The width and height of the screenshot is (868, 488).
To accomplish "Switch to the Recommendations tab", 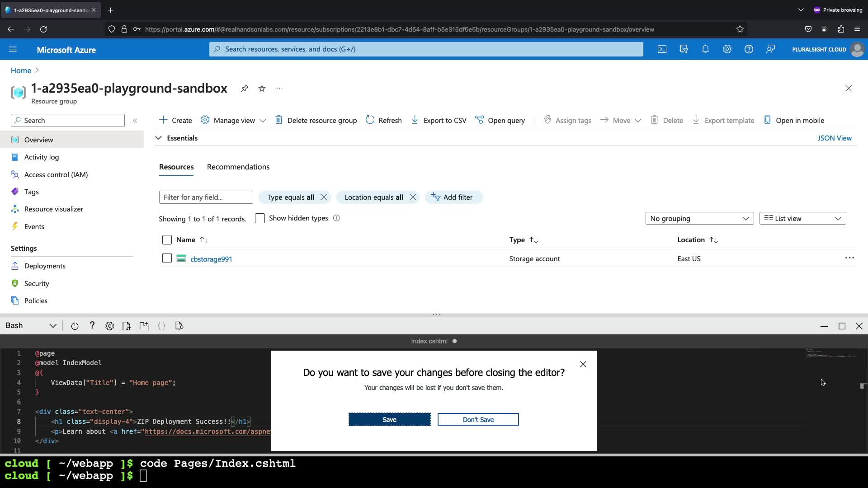I will tap(238, 167).
